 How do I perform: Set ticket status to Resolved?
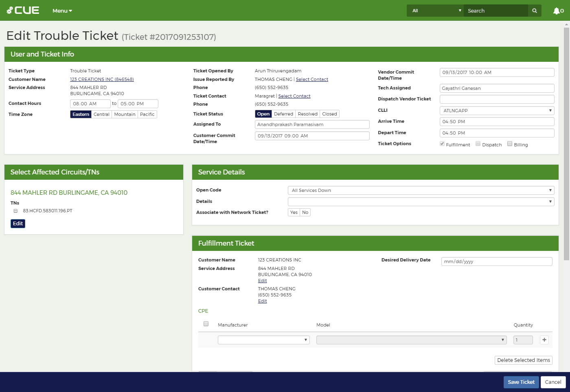click(307, 114)
